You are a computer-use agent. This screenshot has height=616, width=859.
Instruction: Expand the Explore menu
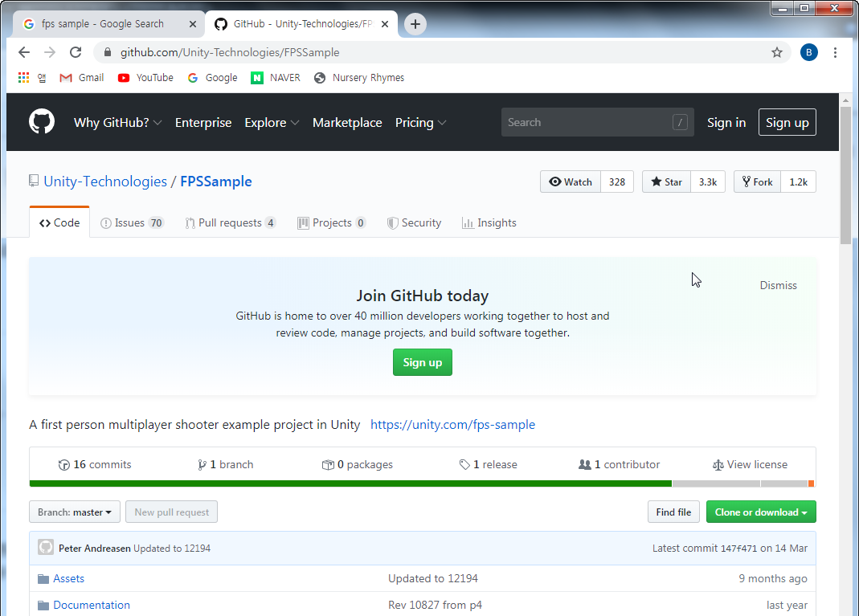click(272, 123)
